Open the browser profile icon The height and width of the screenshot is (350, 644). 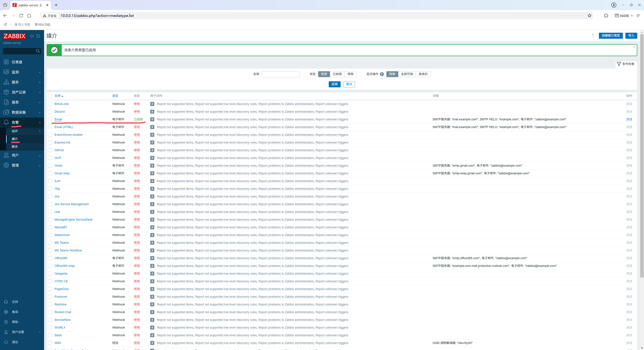pos(614,5)
